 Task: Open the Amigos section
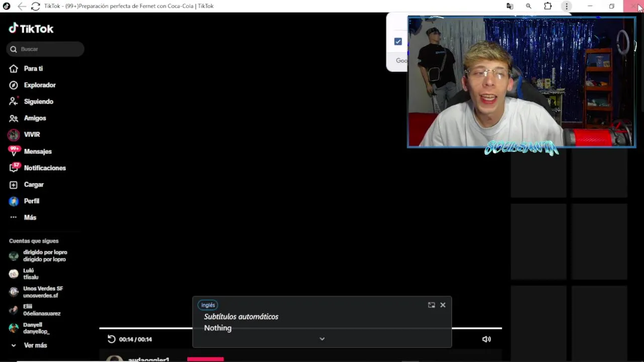(28, 118)
